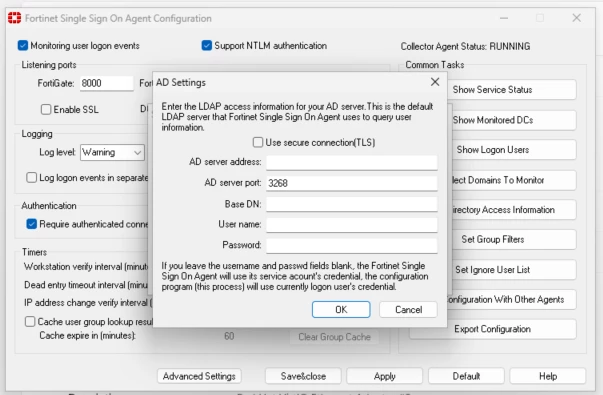The height and width of the screenshot is (395, 603).
Task: Click Show Logon Users button
Action: [513, 150]
